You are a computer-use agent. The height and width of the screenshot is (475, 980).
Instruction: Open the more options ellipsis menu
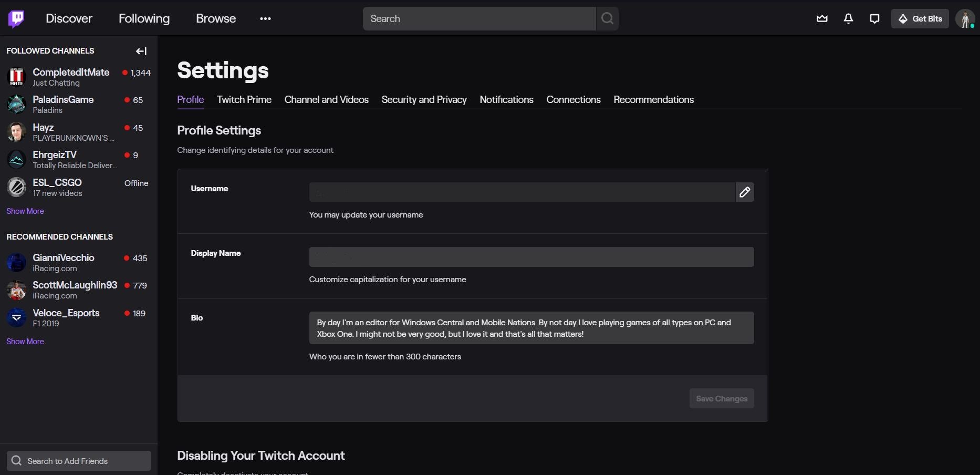click(x=265, y=19)
